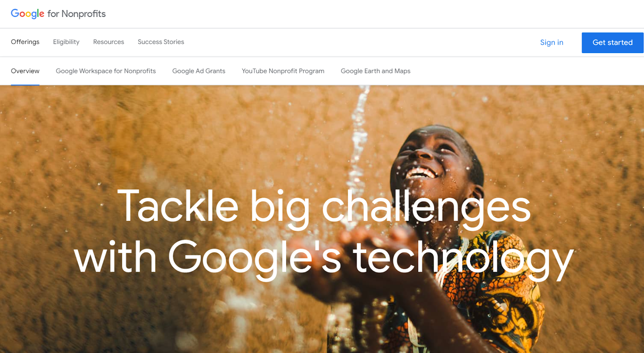Select the YouTube Nonprofit Program tab

pyautogui.click(x=283, y=71)
